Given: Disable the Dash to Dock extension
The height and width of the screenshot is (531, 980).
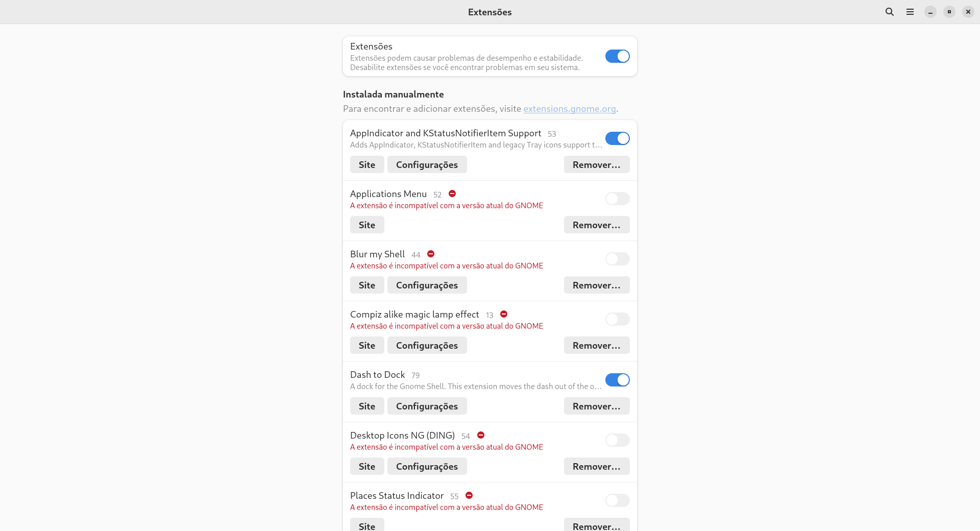Looking at the screenshot, I should [x=617, y=380].
